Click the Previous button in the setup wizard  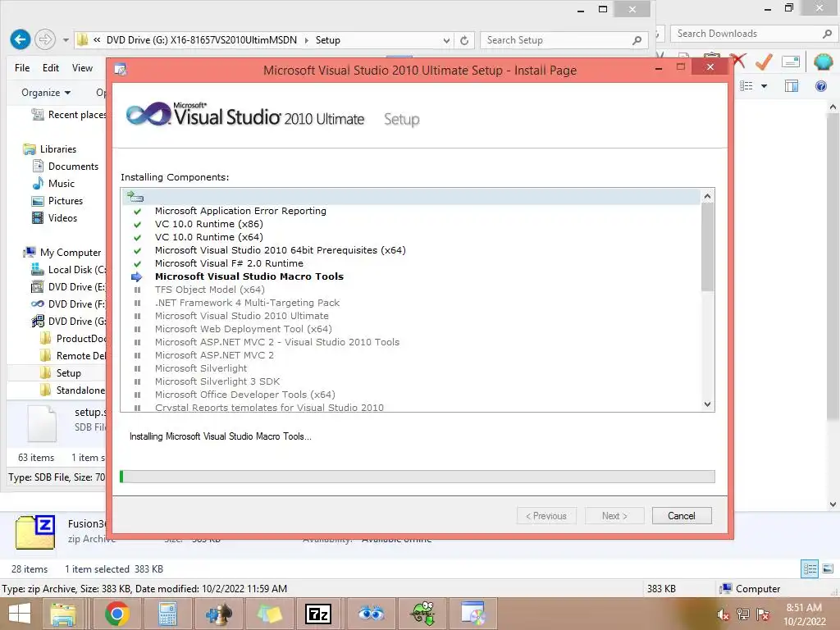point(546,516)
